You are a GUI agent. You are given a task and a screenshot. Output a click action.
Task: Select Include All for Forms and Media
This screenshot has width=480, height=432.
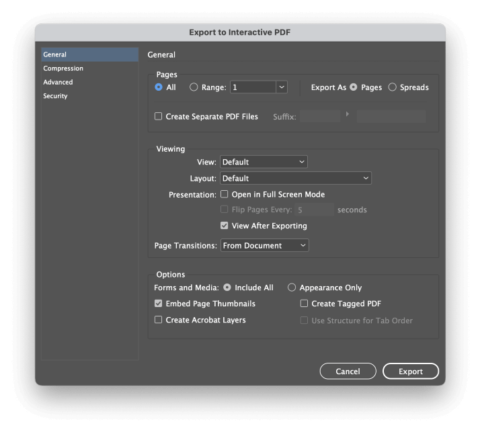coord(227,287)
